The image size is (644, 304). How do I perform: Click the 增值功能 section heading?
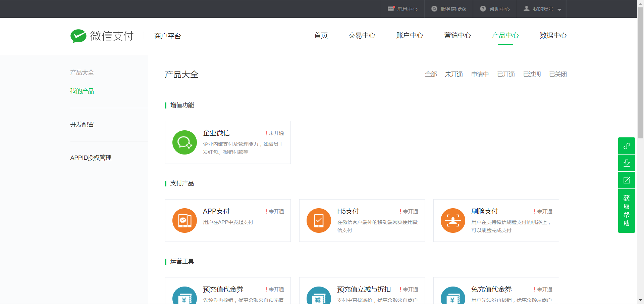click(182, 105)
